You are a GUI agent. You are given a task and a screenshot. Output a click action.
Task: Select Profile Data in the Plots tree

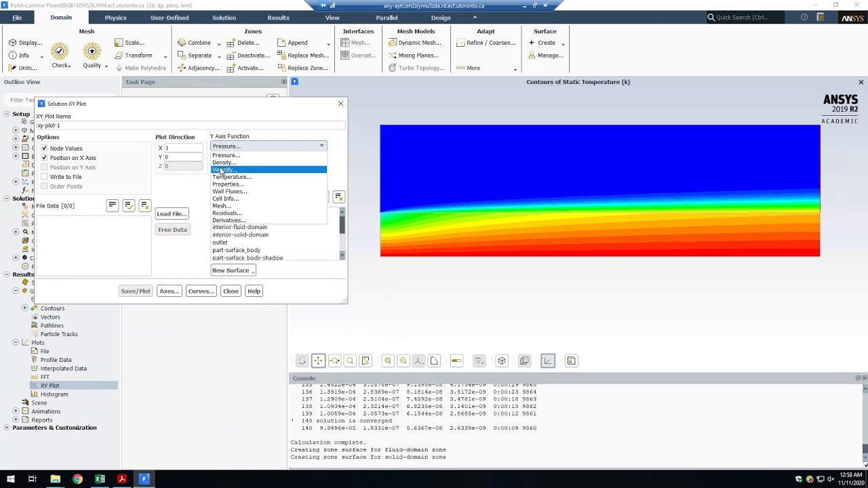(x=56, y=360)
